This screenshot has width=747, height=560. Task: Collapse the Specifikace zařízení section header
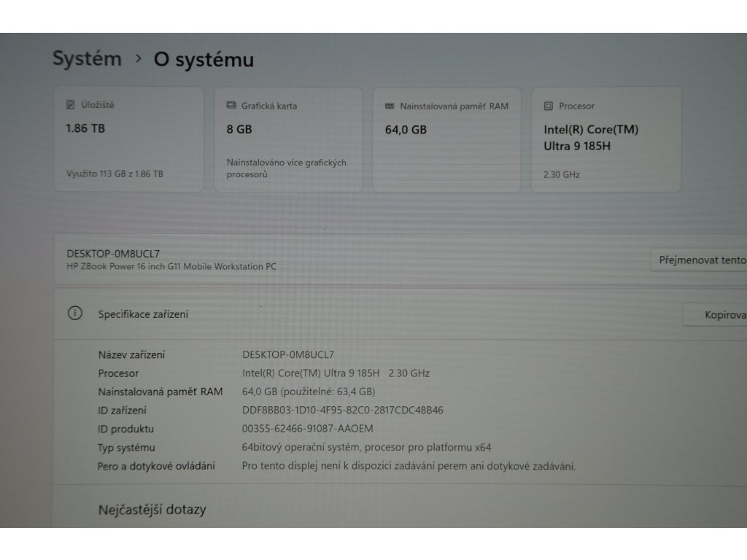tap(400, 314)
